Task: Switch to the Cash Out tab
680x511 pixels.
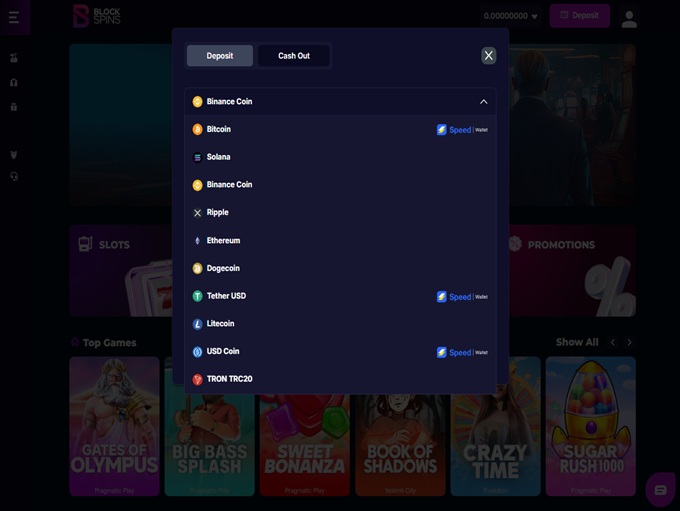Action: (x=293, y=56)
